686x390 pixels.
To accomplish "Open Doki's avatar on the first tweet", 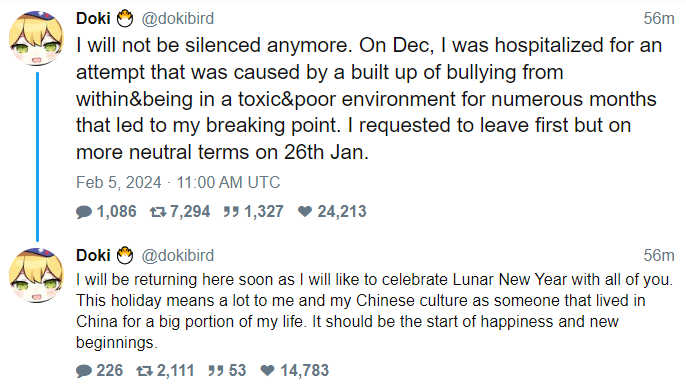I will pyautogui.click(x=36, y=39).
